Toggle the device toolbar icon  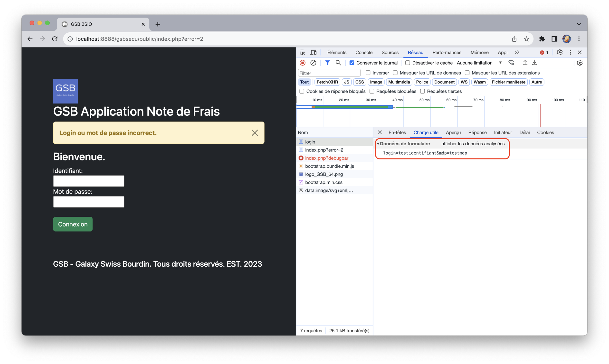(x=313, y=53)
